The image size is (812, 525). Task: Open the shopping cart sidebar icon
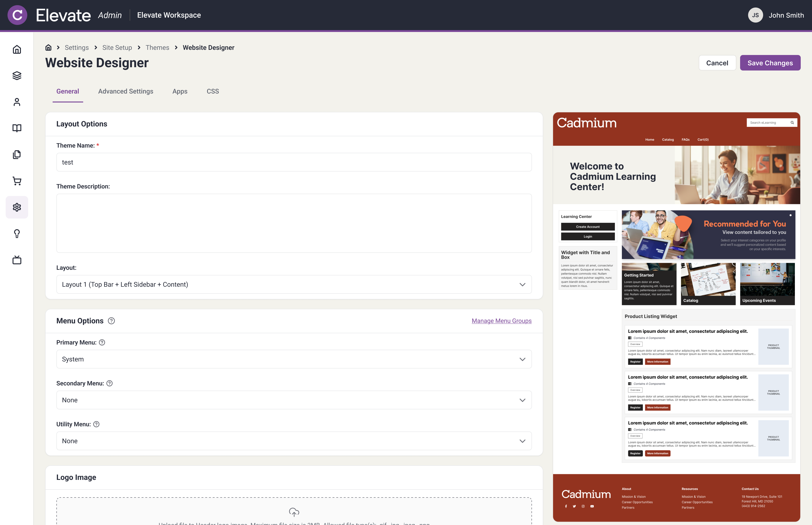coord(17,181)
